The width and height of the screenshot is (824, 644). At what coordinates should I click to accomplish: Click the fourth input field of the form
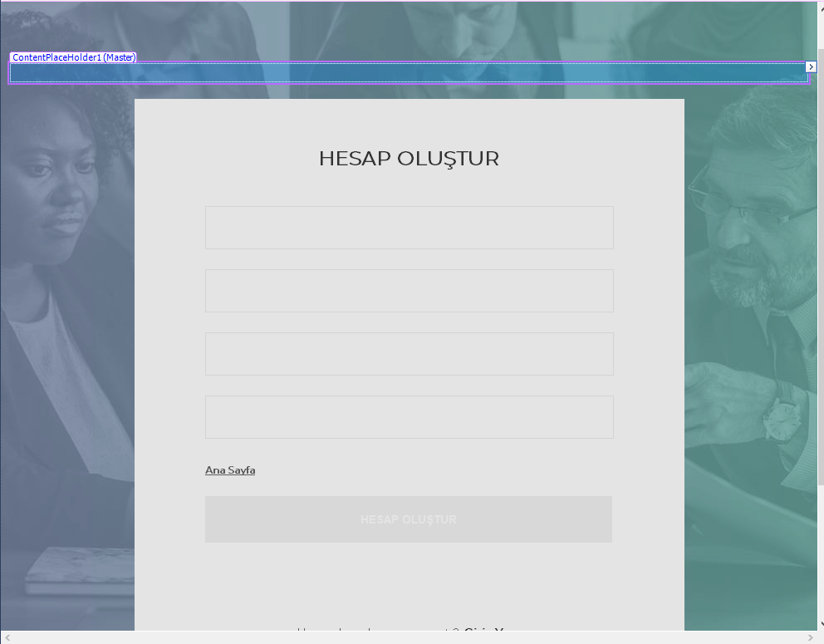click(x=410, y=417)
